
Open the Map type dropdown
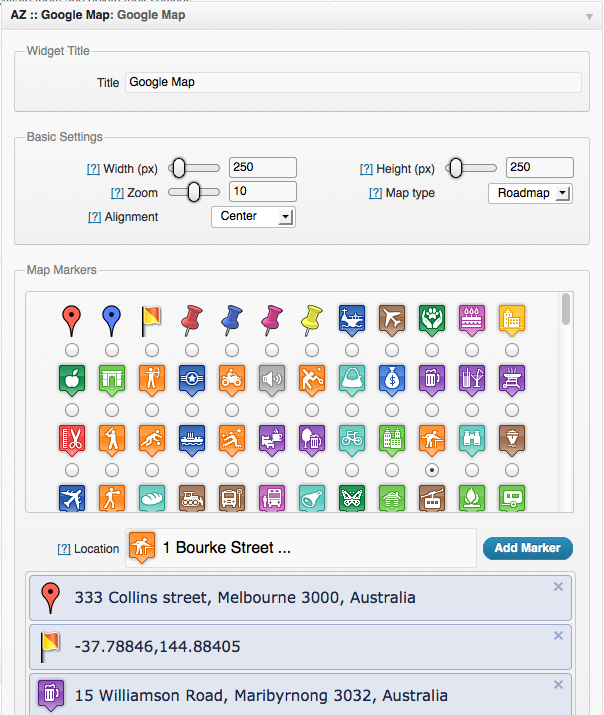(x=530, y=193)
